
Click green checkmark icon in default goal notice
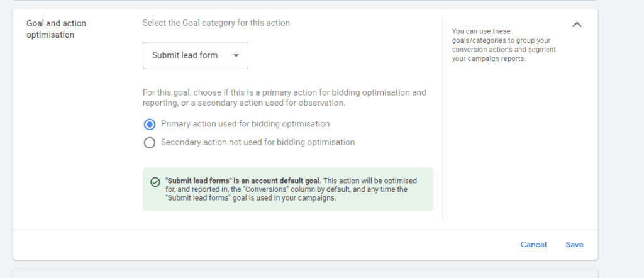click(x=155, y=182)
